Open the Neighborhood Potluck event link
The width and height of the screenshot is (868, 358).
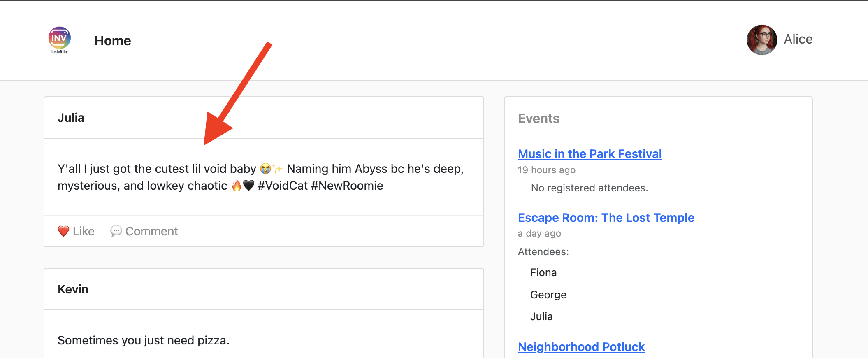click(581, 347)
